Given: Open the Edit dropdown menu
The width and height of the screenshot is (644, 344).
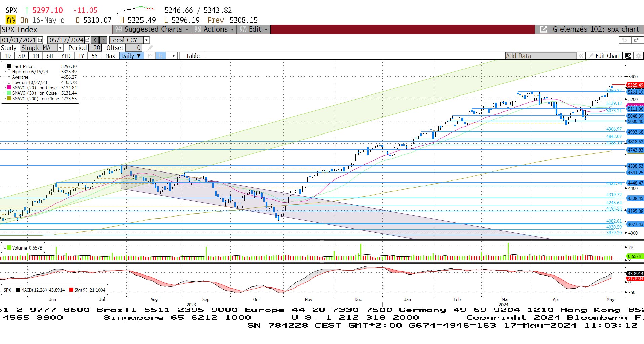Looking at the screenshot, I should (253, 29).
